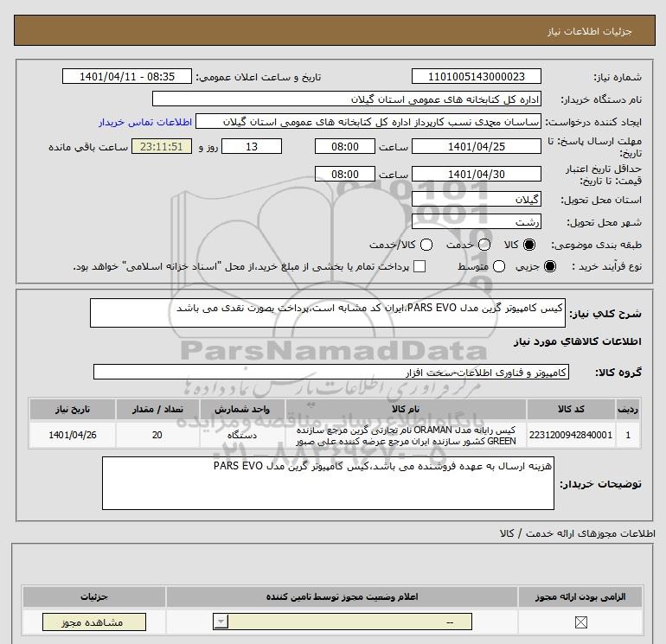The height and width of the screenshot is (644, 666).
Task: Click the quantity cell showing 20
Action: (x=157, y=435)
